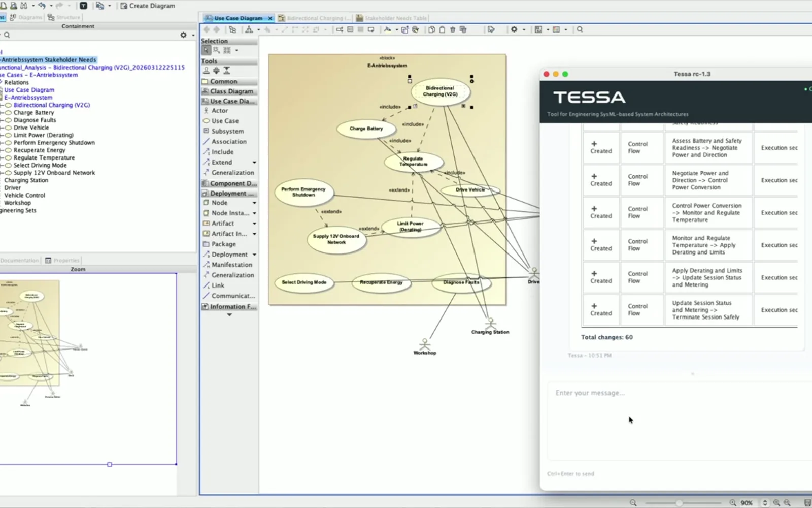Click the zoom percentage stepper
This screenshot has width=812, height=508.
point(765,503)
